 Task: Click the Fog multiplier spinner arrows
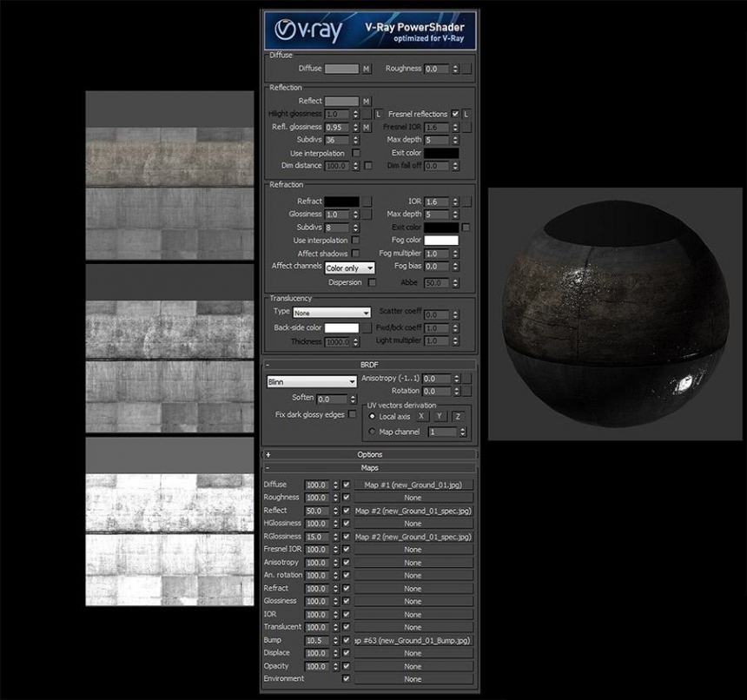click(455, 254)
